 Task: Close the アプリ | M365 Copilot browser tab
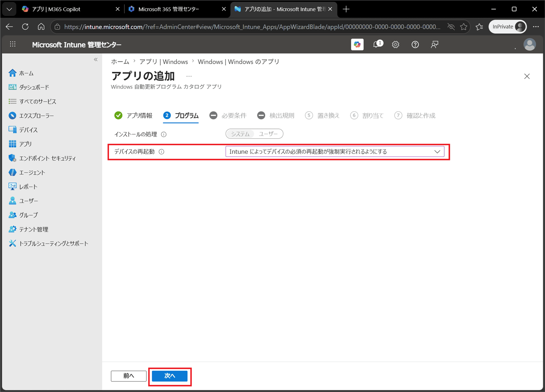117,9
